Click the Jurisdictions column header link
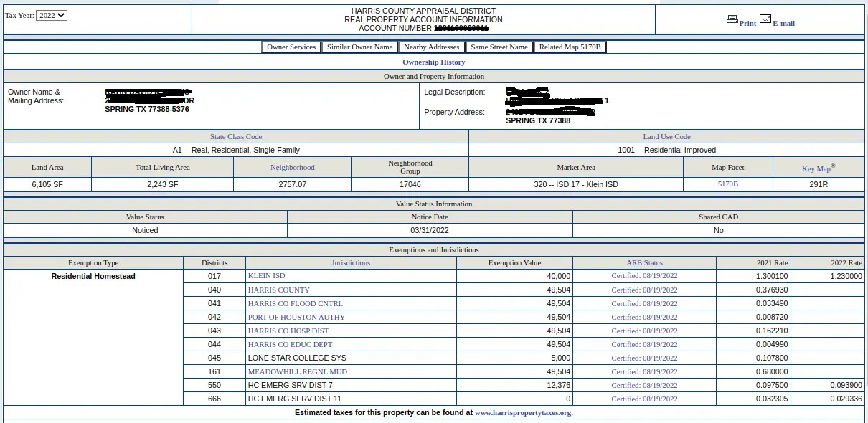The image size is (868, 423). (x=351, y=263)
